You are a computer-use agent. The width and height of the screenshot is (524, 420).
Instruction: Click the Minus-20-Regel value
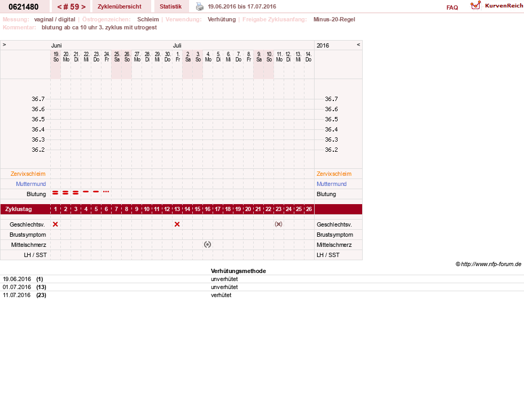click(334, 19)
